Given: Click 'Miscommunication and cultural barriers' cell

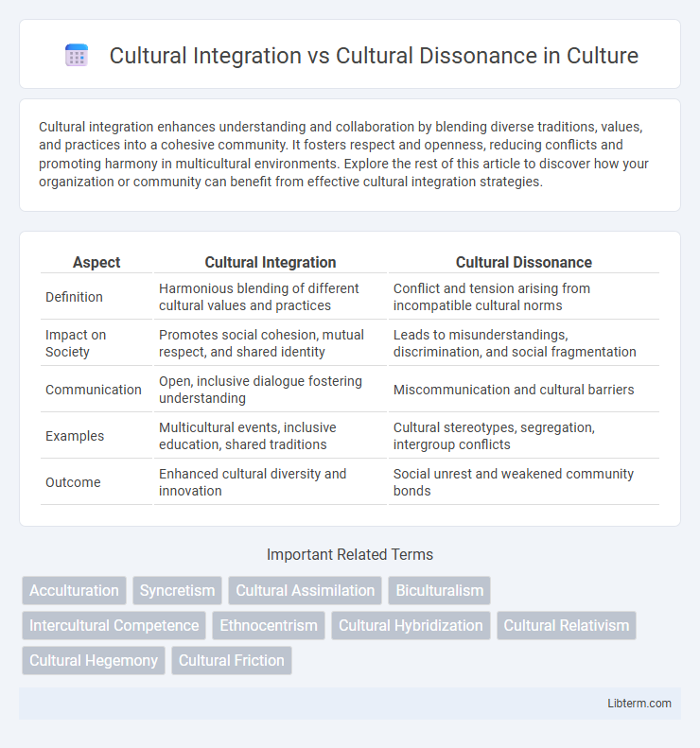Looking at the screenshot, I should coord(524,390).
